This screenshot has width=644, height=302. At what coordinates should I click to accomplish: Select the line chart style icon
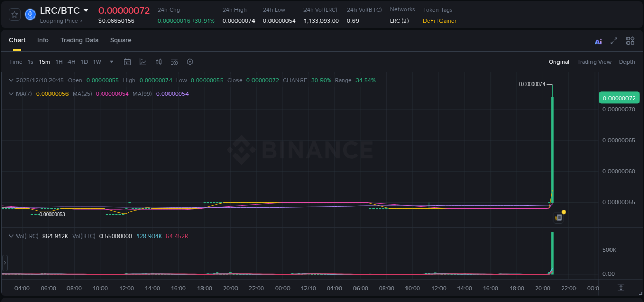tap(143, 62)
